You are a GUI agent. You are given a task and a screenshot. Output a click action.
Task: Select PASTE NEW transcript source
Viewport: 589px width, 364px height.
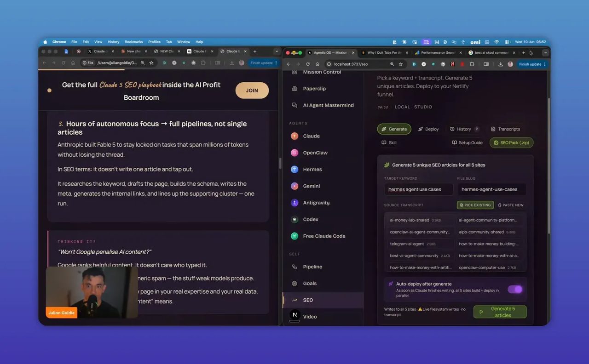click(x=511, y=205)
